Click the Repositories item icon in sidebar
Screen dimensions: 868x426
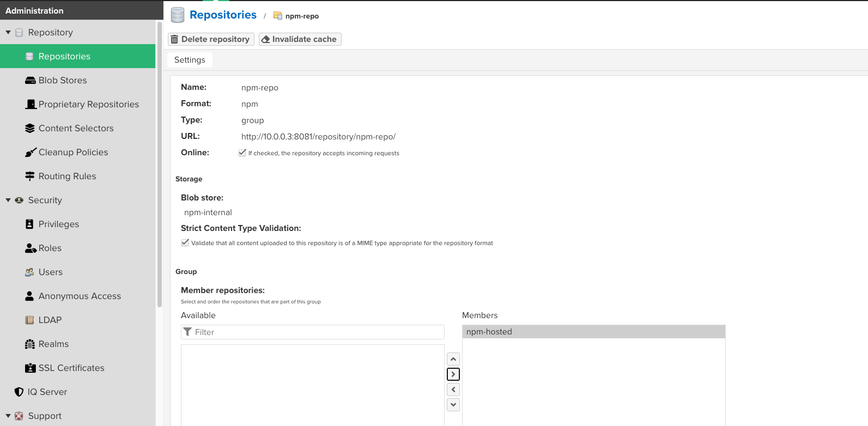(30, 57)
